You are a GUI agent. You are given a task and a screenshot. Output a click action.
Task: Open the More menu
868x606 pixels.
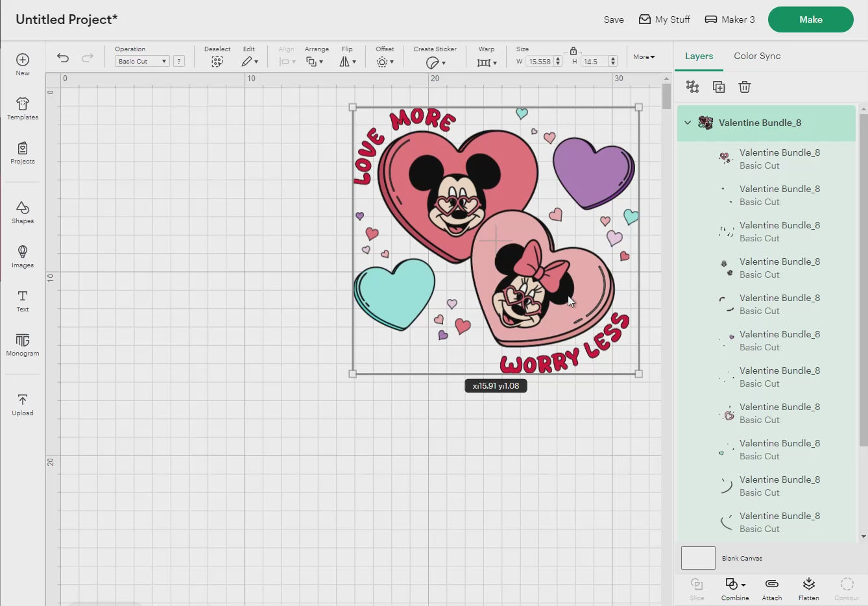click(644, 57)
